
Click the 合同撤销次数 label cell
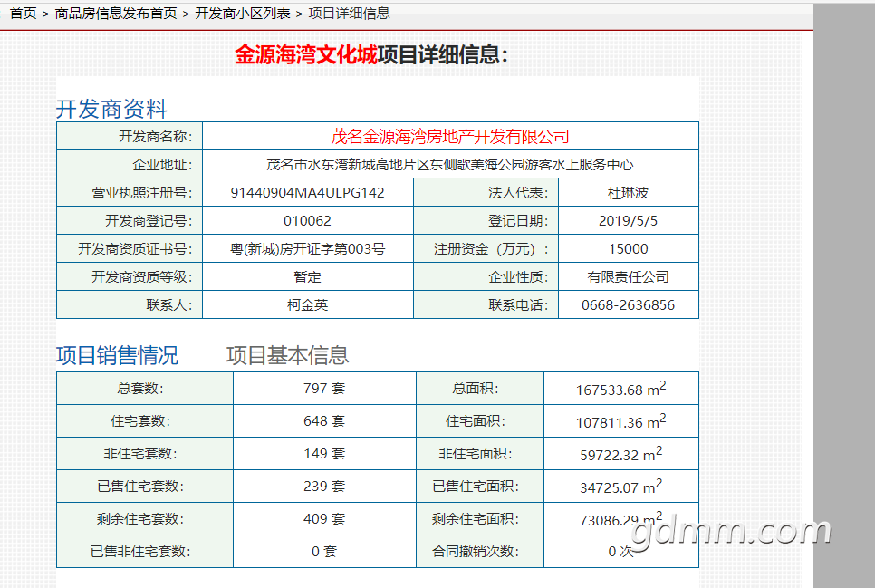[x=480, y=552]
